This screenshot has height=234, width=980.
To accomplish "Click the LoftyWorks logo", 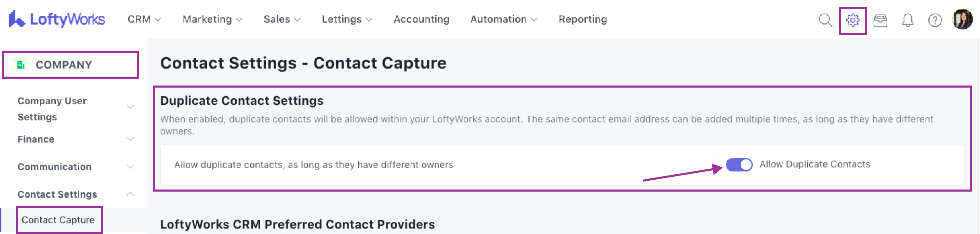I will click(57, 19).
